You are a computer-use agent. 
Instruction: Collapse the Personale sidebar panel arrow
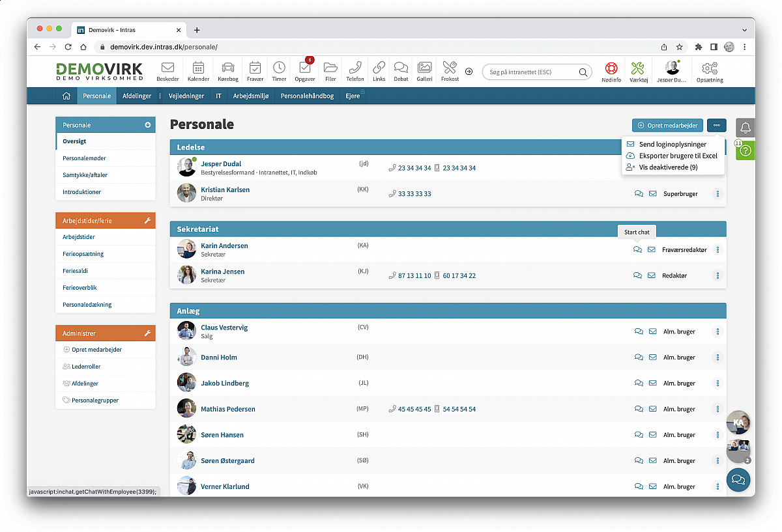tap(148, 125)
